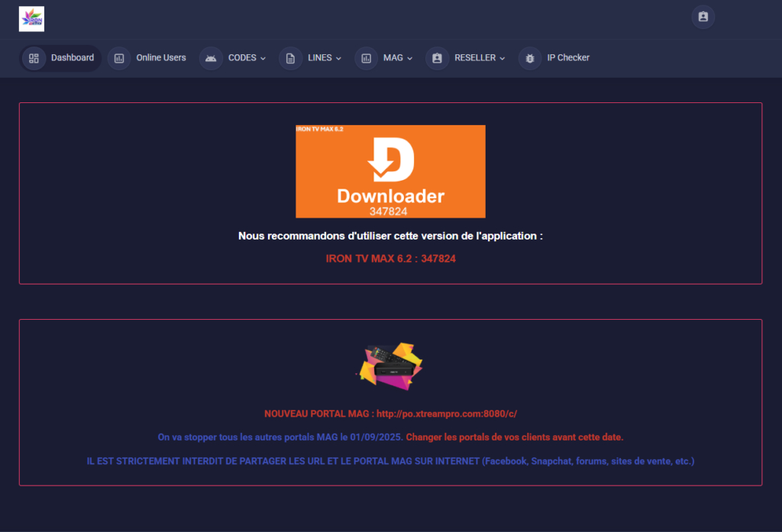Click the Online Users chart icon
The image size is (782, 532).
[x=119, y=58]
